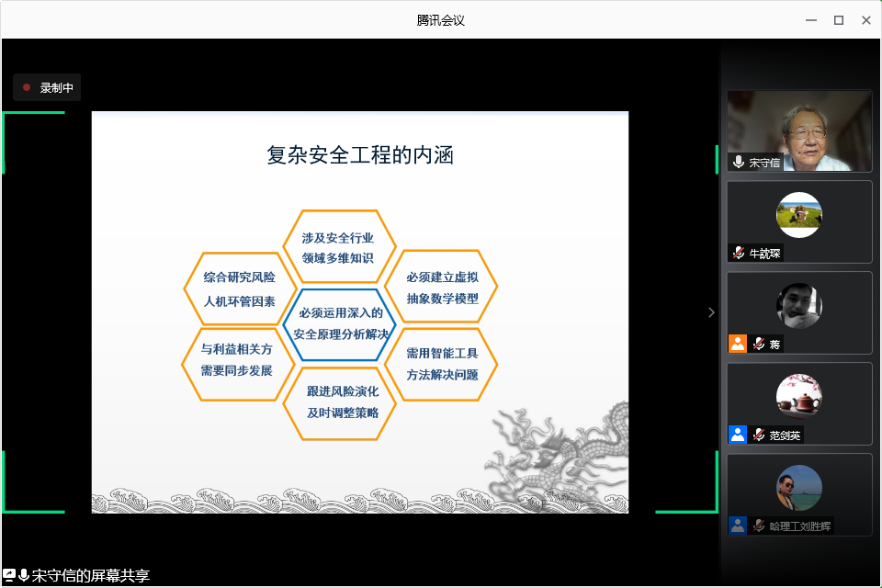Maximize the 腾讯会议 window
Screen dimensions: 882x588
838,19
